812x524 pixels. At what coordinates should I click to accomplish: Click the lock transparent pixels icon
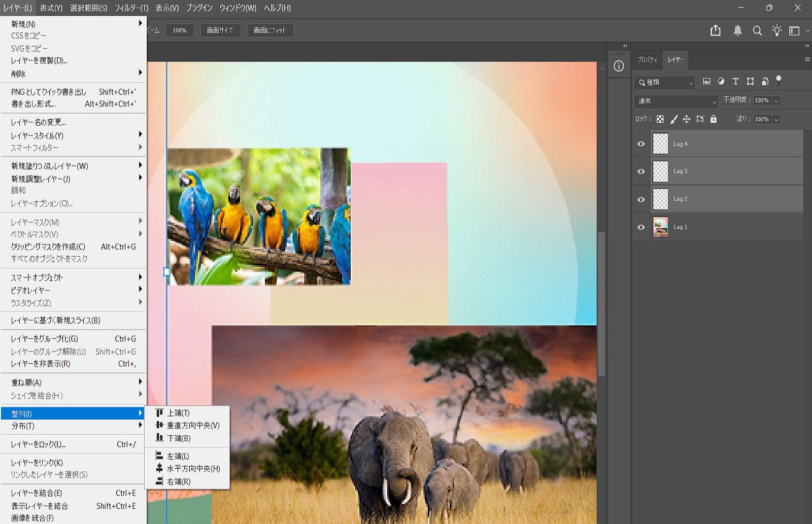[660, 119]
